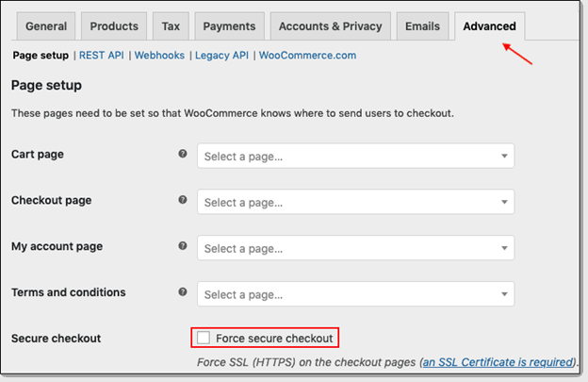Screen dimensions: 588x382
Task: Switch to the Emails tab
Action: click(422, 26)
